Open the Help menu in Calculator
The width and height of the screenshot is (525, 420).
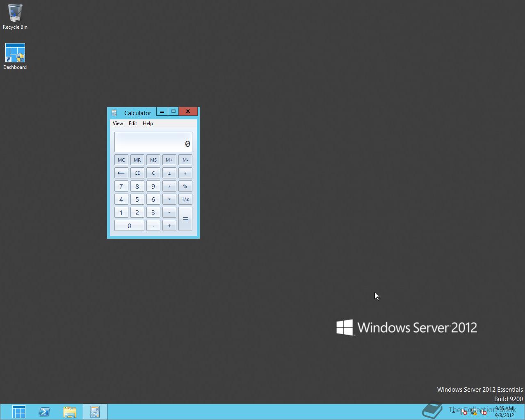coord(148,123)
